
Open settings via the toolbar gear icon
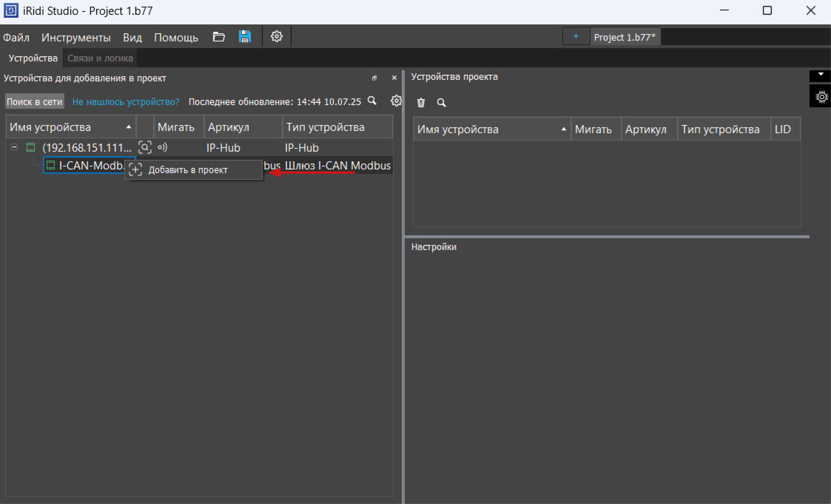(x=276, y=37)
